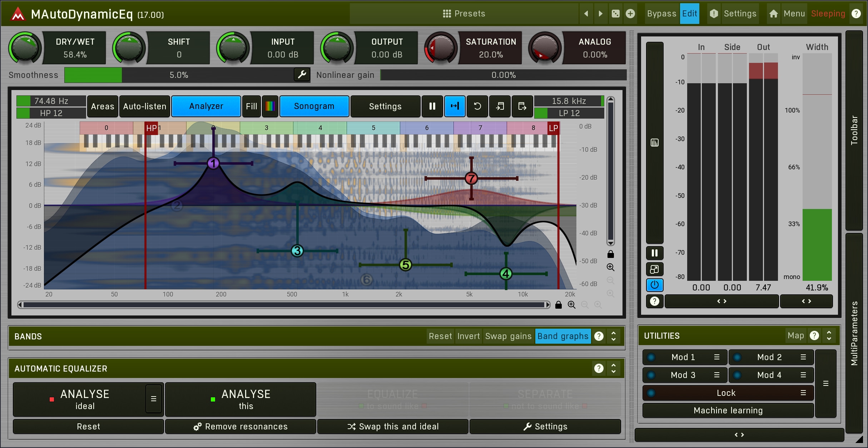This screenshot has height=448, width=868.
Task: Open the main Menu
Action: click(x=794, y=14)
